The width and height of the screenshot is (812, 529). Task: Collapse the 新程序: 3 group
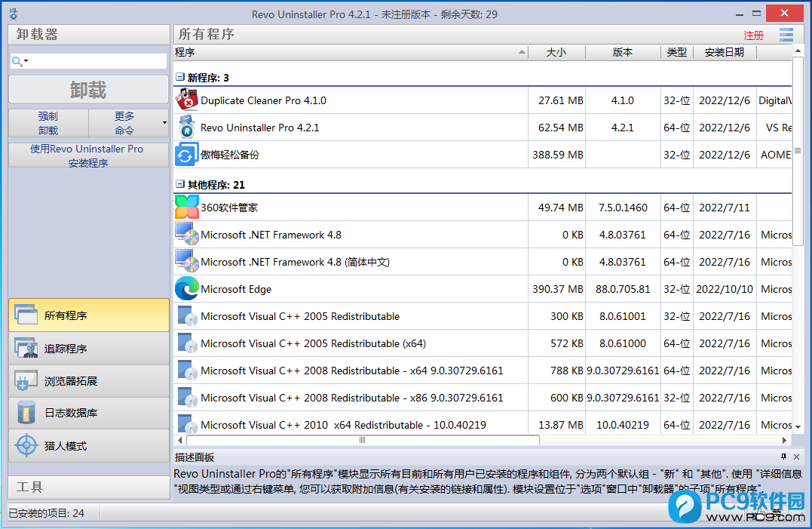pos(180,77)
